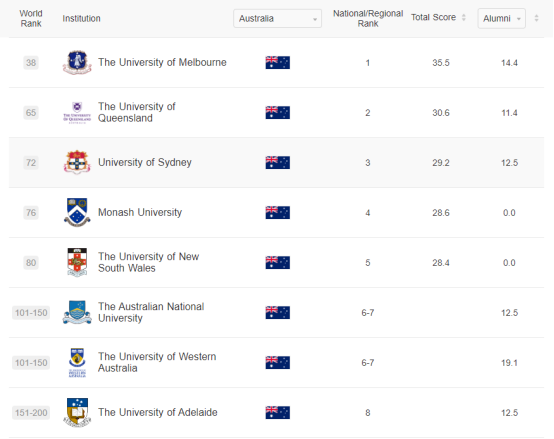Click the UNSW crest logo
The width and height of the screenshot is (554, 439).
(x=77, y=262)
